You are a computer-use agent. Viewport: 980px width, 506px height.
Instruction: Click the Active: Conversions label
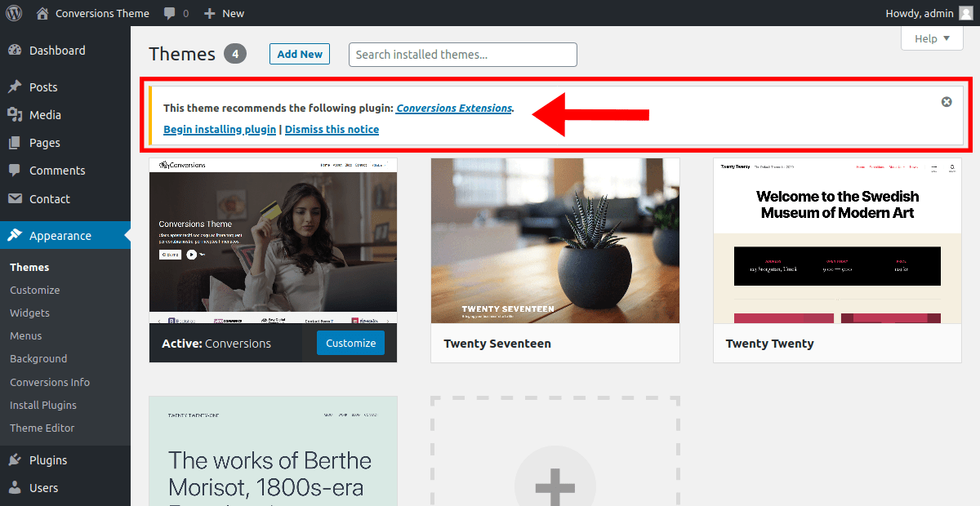[x=216, y=344]
